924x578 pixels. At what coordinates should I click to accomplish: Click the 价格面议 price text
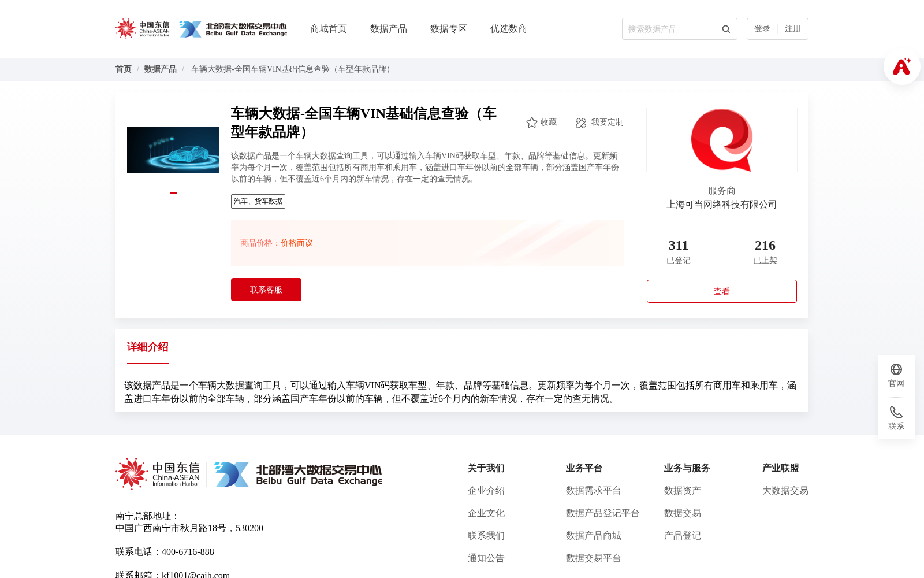[297, 243]
